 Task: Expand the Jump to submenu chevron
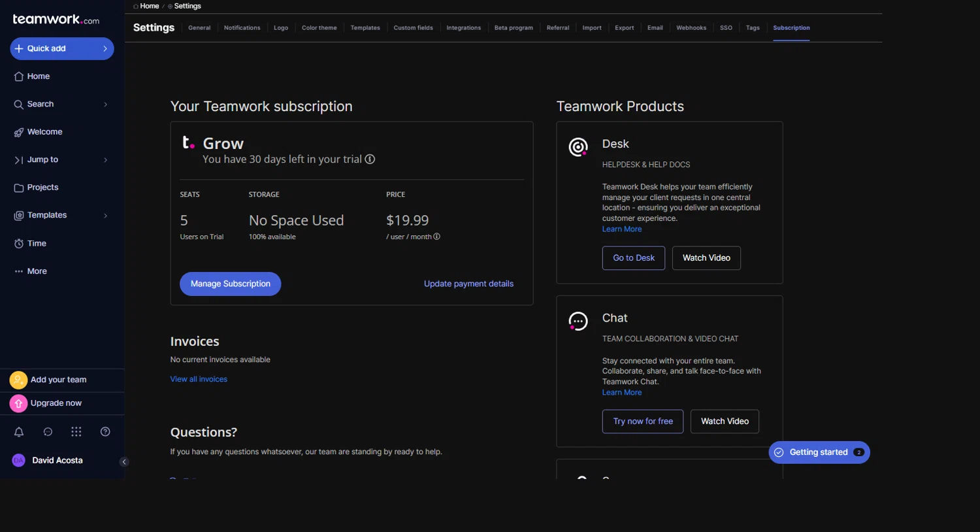tap(105, 160)
